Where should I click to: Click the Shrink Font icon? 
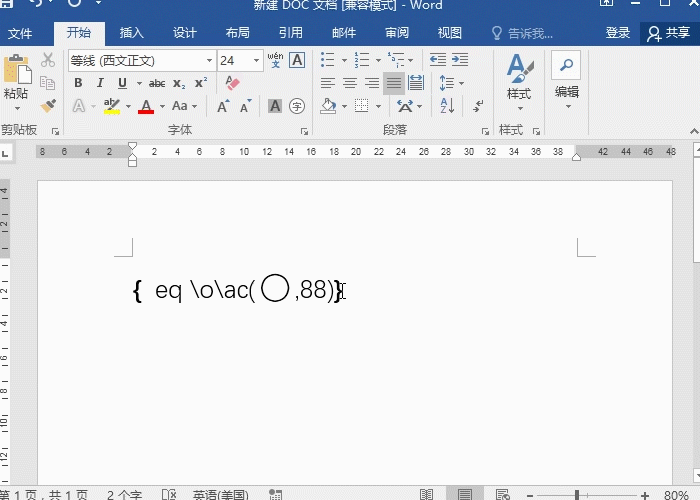pos(246,106)
